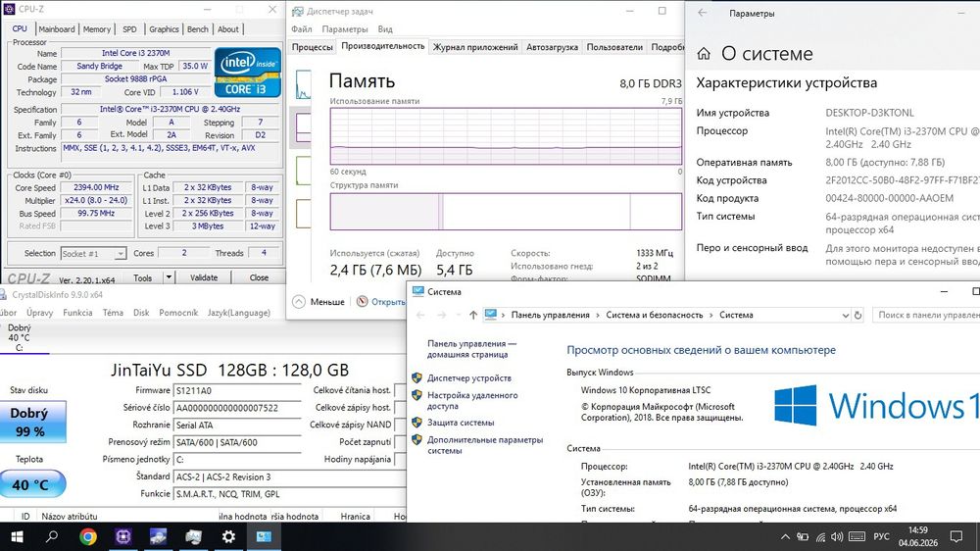The image size is (980, 551).
Task: Open CPU-Z Graphics tab
Action: (x=164, y=28)
